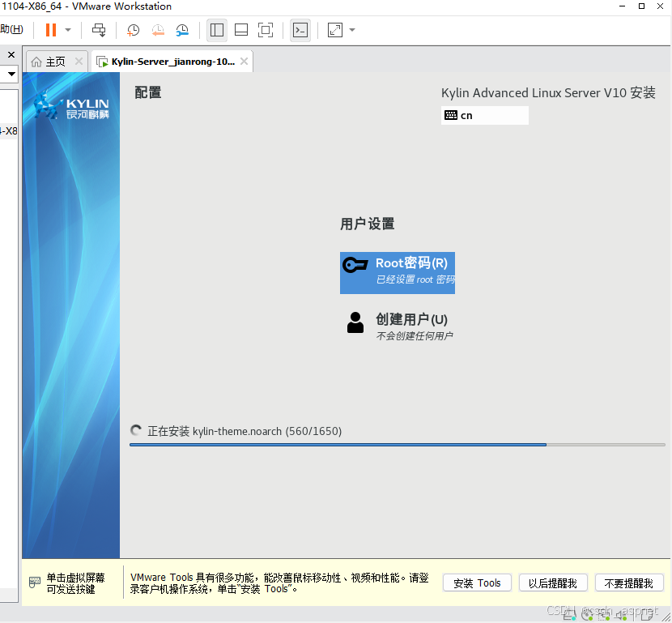Click the network adapter status icon
The image size is (672, 623).
click(x=604, y=616)
